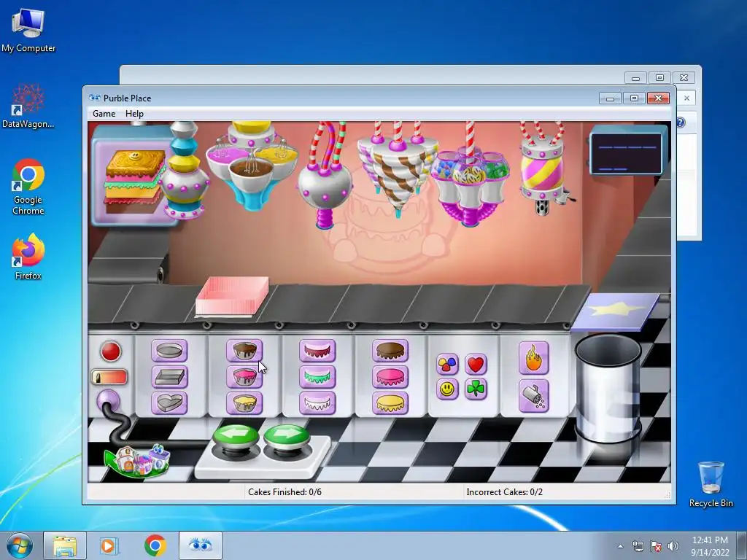
Task: Open Chrome from the taskbar
Action: (x=155, y=545)
